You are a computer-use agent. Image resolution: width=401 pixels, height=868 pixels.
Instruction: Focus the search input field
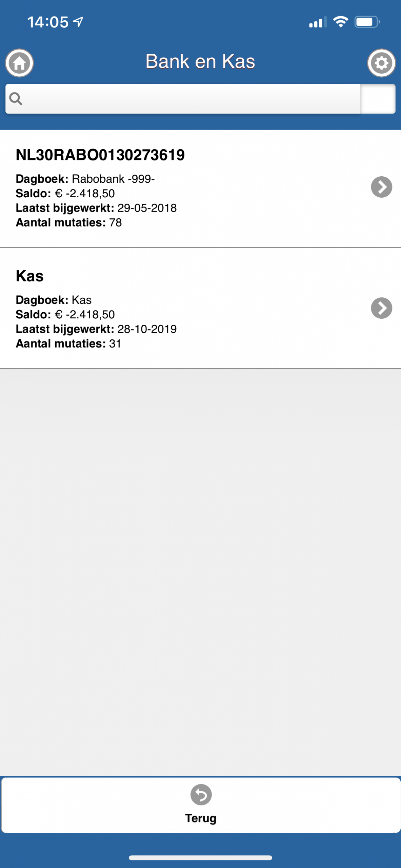pyautogui.click(x=190, y=99)
